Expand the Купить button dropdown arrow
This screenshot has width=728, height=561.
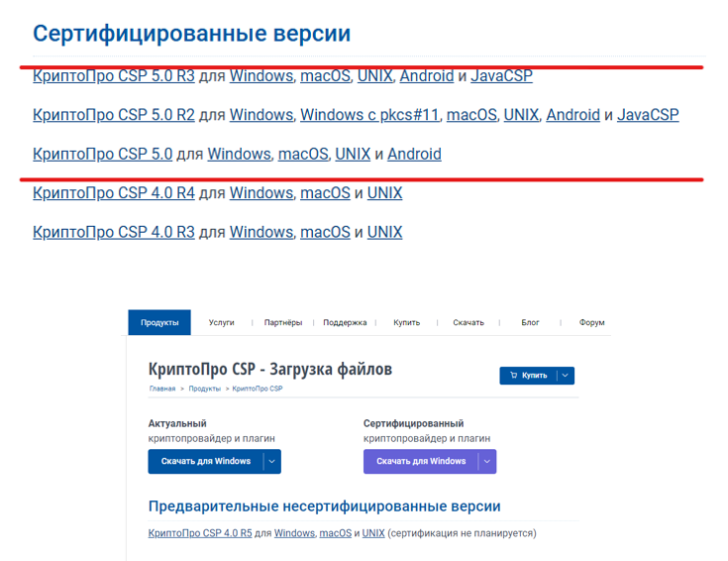click(x=565, y=376)
